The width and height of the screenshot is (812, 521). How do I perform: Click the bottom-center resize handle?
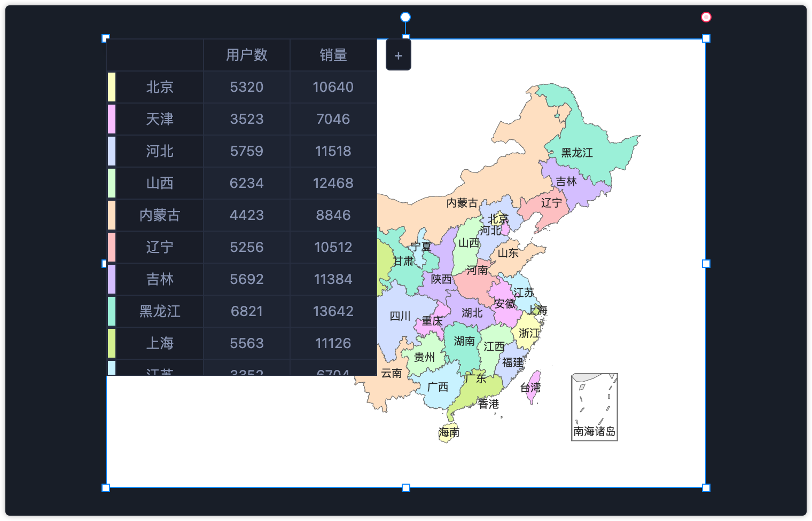coord(406,487)
